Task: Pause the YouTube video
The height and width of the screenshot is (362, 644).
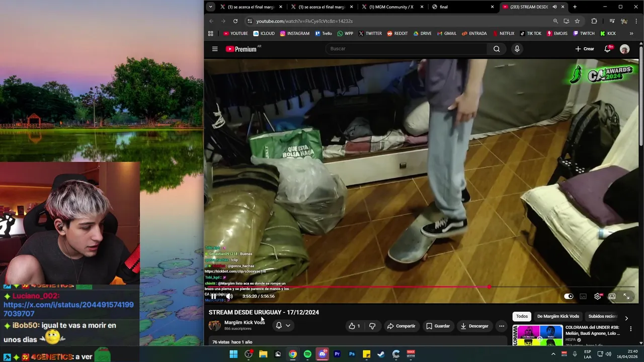Action: (x=213, y=296)
